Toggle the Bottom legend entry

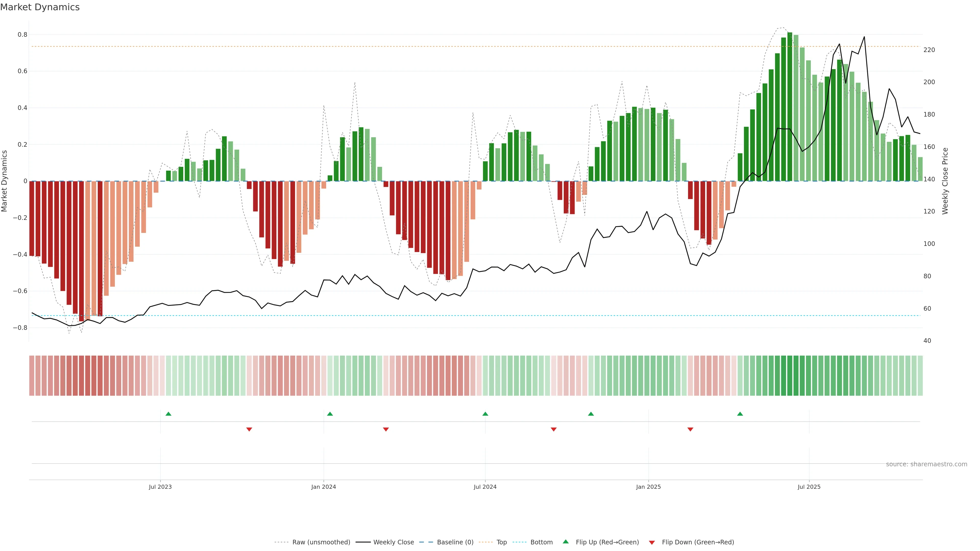pos(541,542)
